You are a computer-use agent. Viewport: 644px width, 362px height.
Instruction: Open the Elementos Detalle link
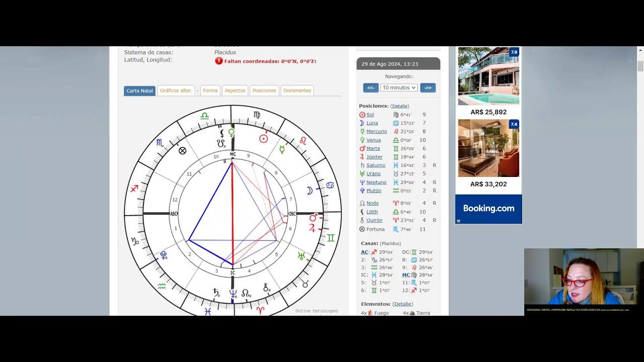402,304
